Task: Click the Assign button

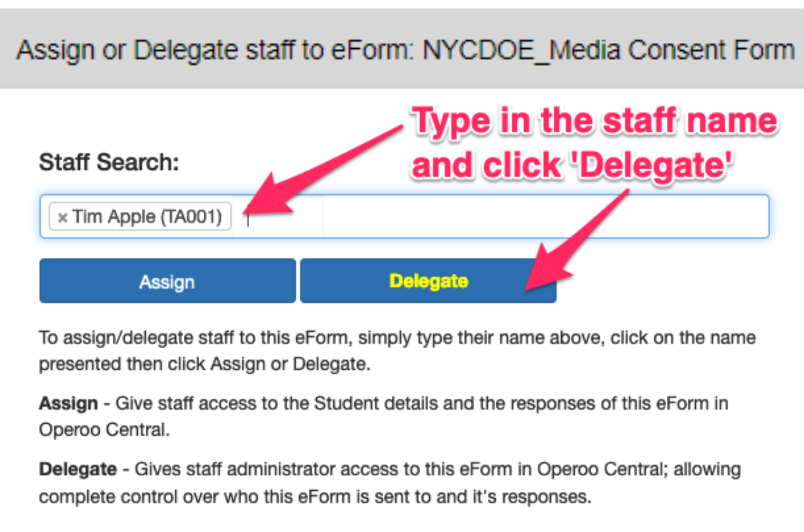Action: click(x=167, y=281)
